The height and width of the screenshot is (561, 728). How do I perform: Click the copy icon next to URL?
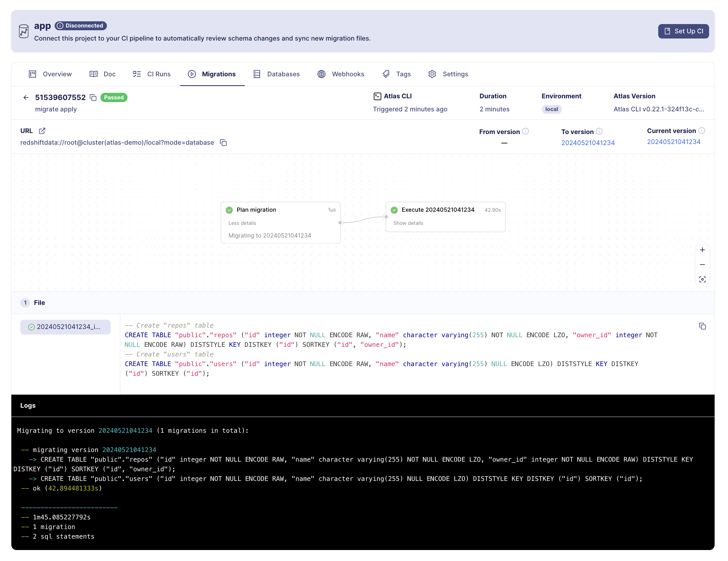click(224, 143)
